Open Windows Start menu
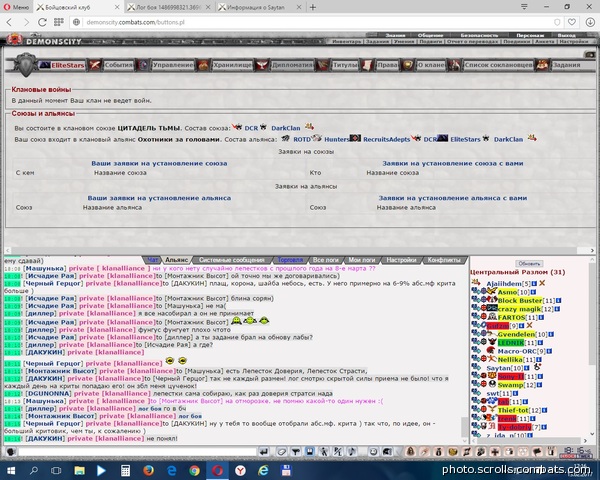 tap(11, 470)
